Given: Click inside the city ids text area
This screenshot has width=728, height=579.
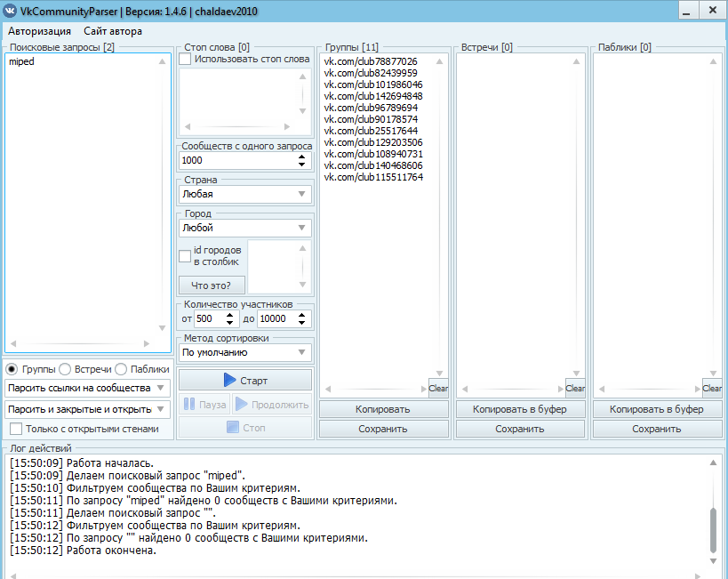Looking at the screenshot, I should coord(273,267).
